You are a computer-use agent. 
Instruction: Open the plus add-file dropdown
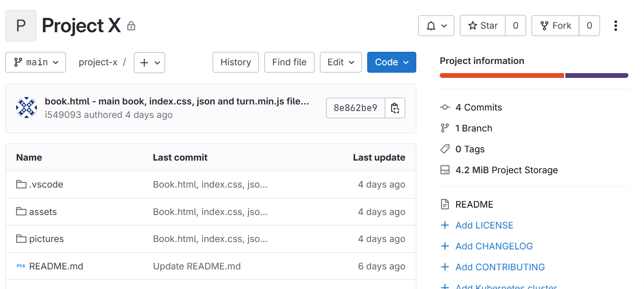pyautogui.click(x=149, y=62)
